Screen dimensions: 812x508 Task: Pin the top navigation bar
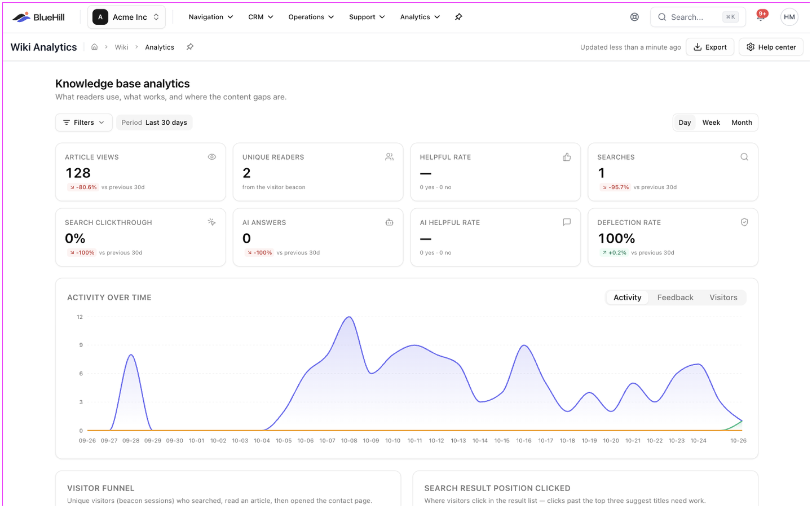tap(458, 17)
